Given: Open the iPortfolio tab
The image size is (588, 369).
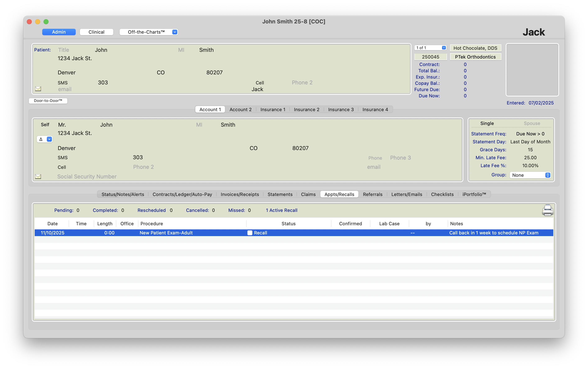Looking at the screenshot, I should coord(474,194).
